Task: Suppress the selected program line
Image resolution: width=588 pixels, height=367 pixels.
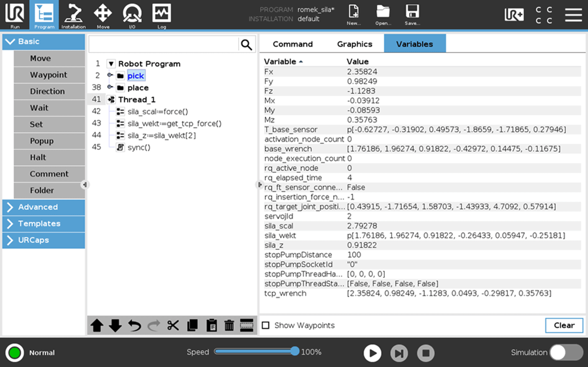Action: pos(246,325)
